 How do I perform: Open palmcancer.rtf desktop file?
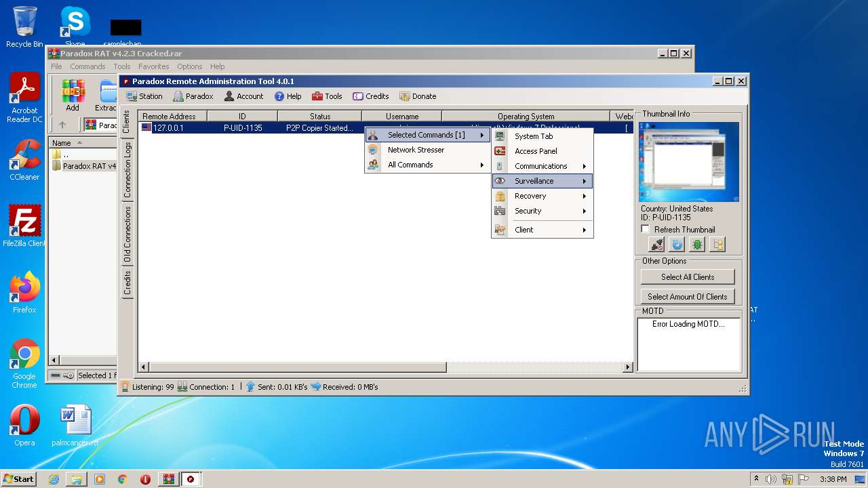pos(75,426)
